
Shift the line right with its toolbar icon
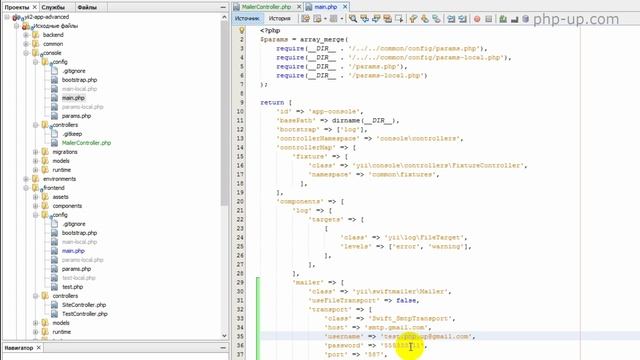(462, 19)
